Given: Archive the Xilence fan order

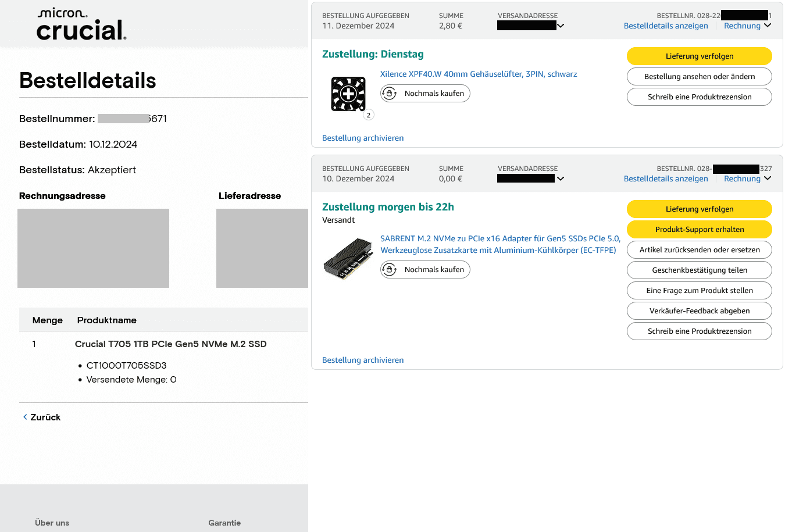Looking at the screenshot, I should (363, 138).
